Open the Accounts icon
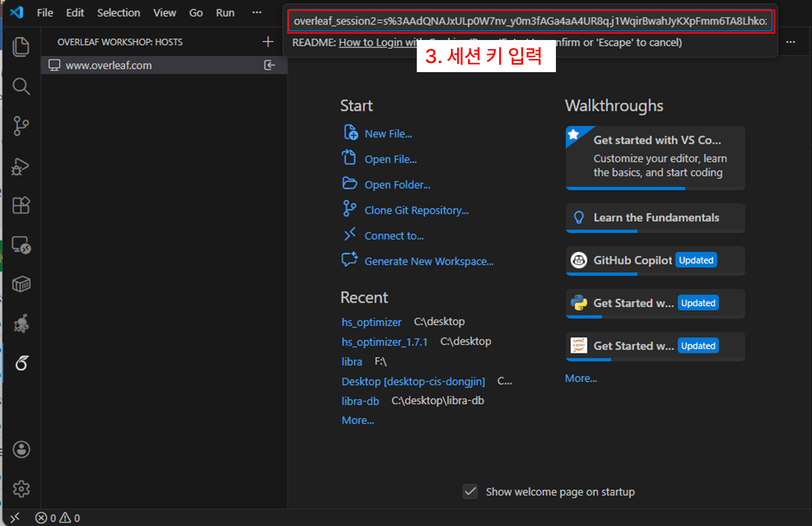The image size is (812, 526). pyautogui.click(x=21, y=450)
